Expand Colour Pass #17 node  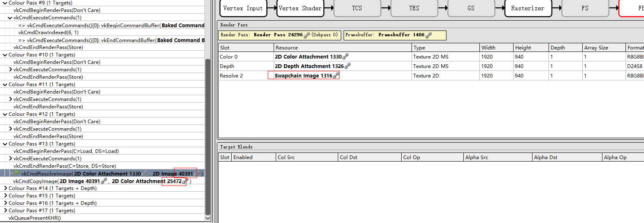coord(5,211)
